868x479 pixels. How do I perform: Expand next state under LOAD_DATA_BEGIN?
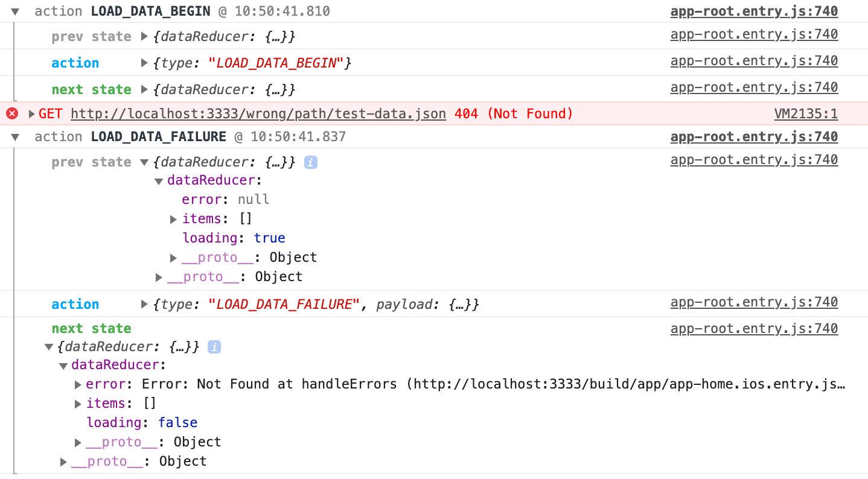click(x=144, y=90)
